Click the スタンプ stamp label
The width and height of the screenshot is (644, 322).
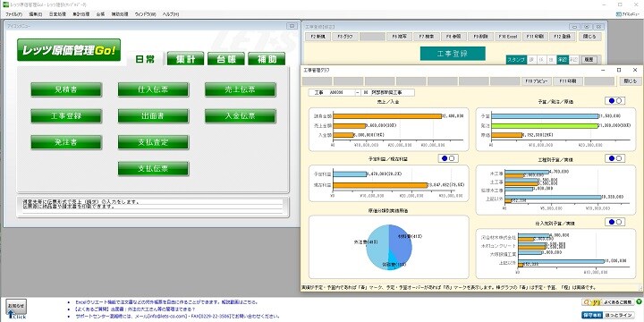(516, 60)
